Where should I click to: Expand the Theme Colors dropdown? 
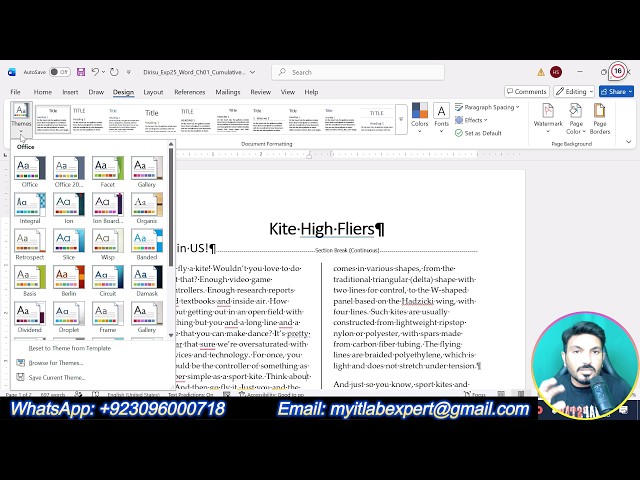[420, 118]
